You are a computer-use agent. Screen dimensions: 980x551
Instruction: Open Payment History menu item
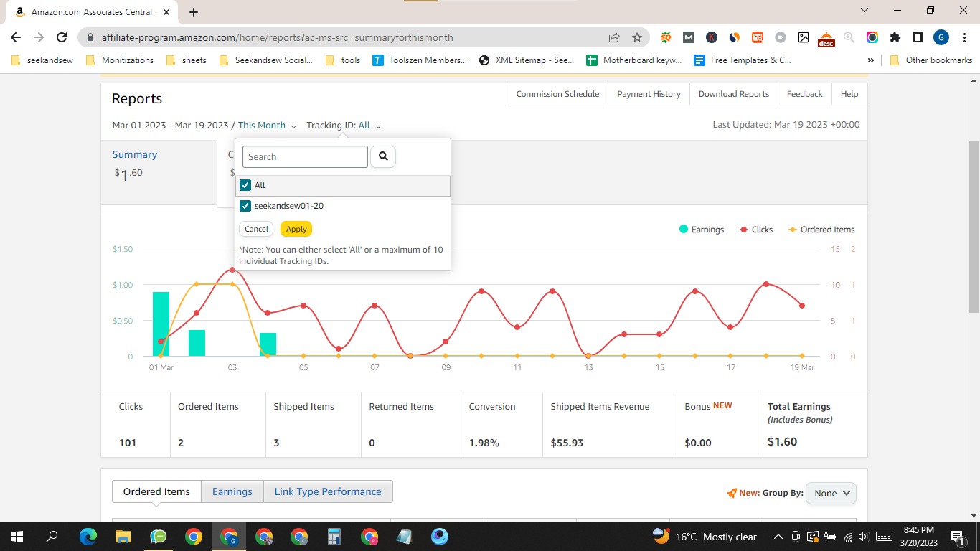pyautogui.click(x=649, y=94)
